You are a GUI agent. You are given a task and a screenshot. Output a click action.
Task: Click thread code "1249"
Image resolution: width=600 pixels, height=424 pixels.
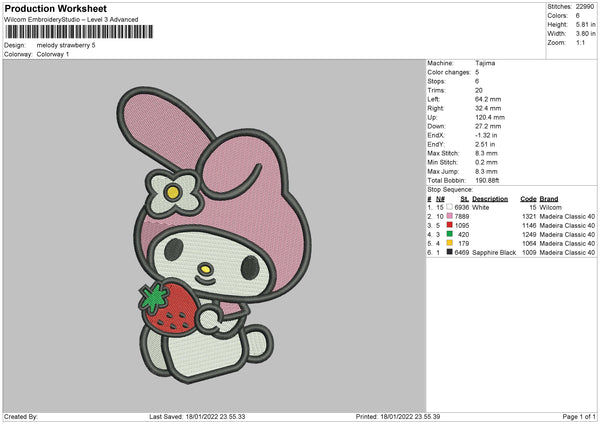point(529,235)
